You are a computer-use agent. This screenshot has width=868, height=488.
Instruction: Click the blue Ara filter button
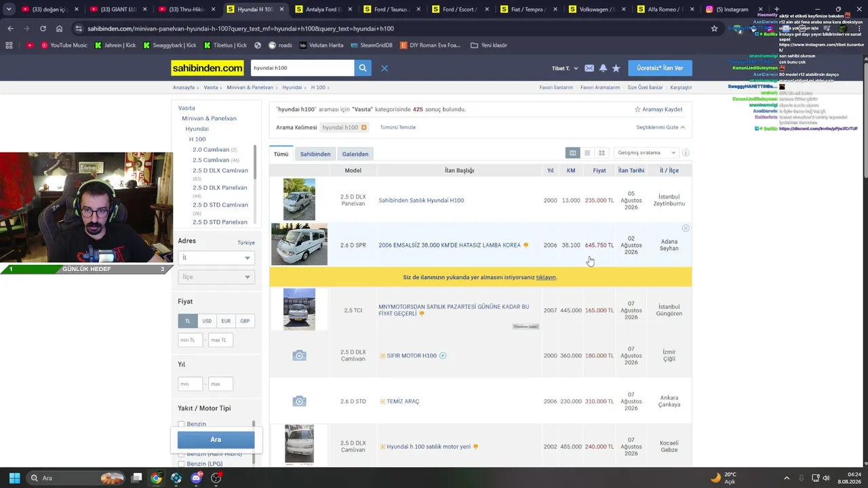point(216,440)
